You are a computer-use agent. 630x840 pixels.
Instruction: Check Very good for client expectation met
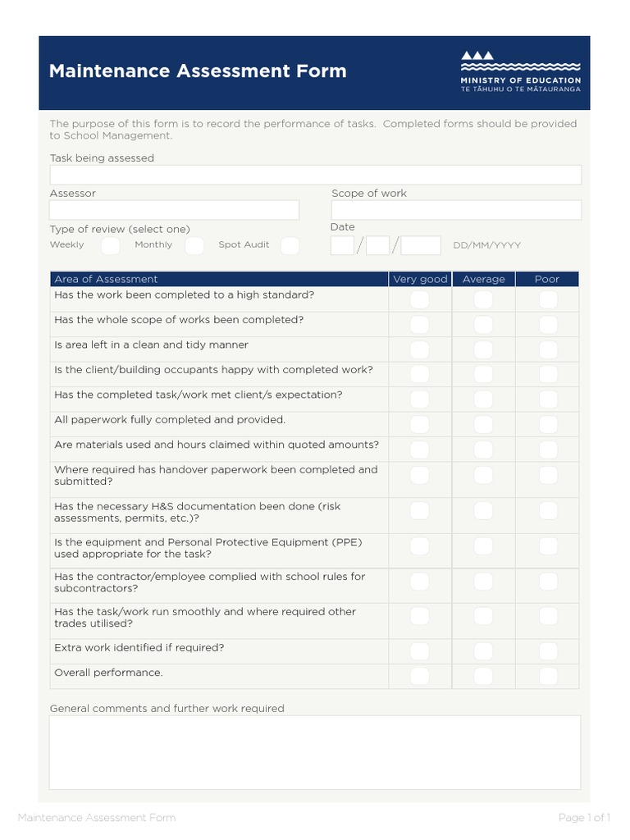[x=419, y=399]
